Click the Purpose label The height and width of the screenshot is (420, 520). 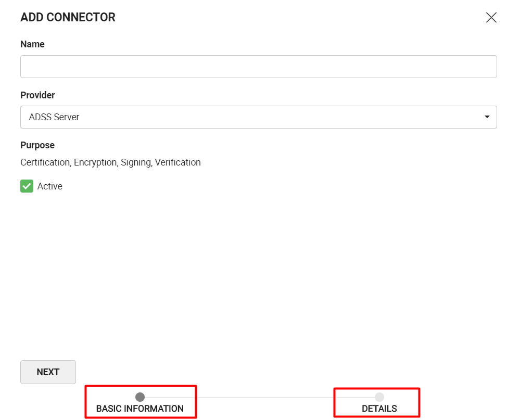pyautogui.click(x=37, y=145)
